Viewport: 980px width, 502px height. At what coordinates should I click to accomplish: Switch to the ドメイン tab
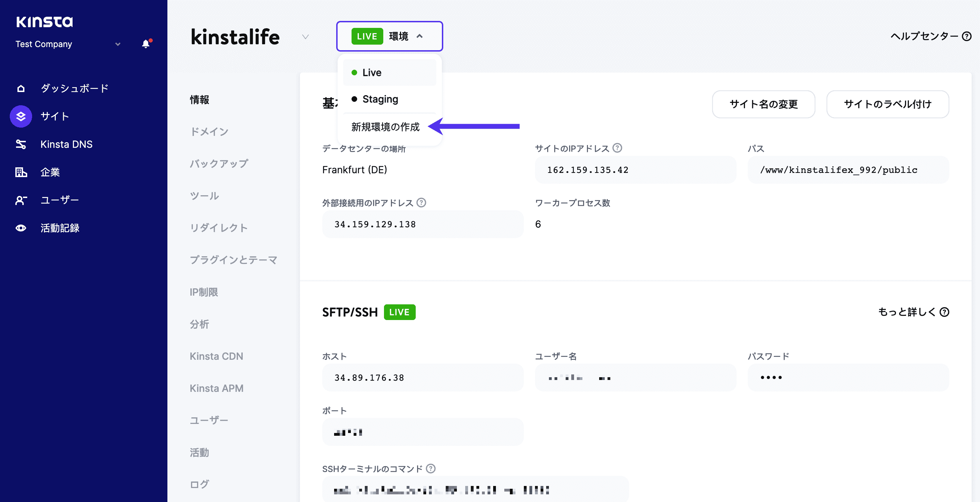pyautogui.click(x=209, y=131)
